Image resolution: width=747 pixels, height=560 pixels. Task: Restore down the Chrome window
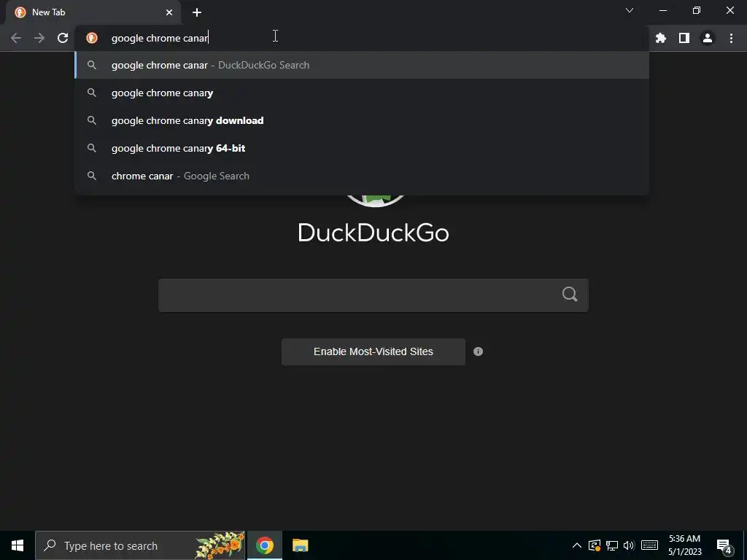pos(697,10)
